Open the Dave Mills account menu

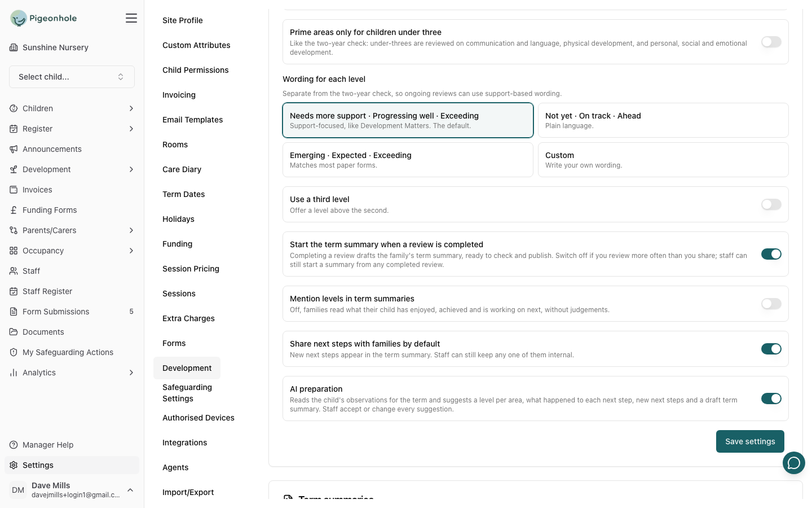(x=72, y=490)
